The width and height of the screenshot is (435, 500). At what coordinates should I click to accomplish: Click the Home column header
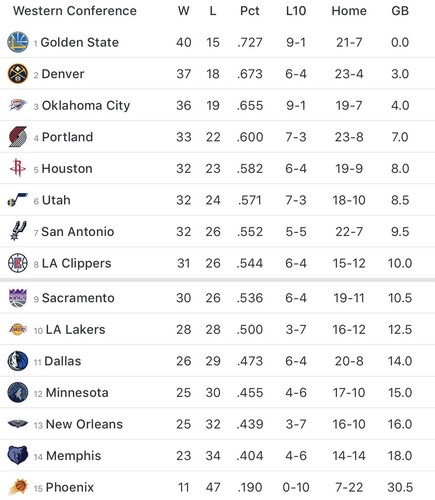click(349, 11)
